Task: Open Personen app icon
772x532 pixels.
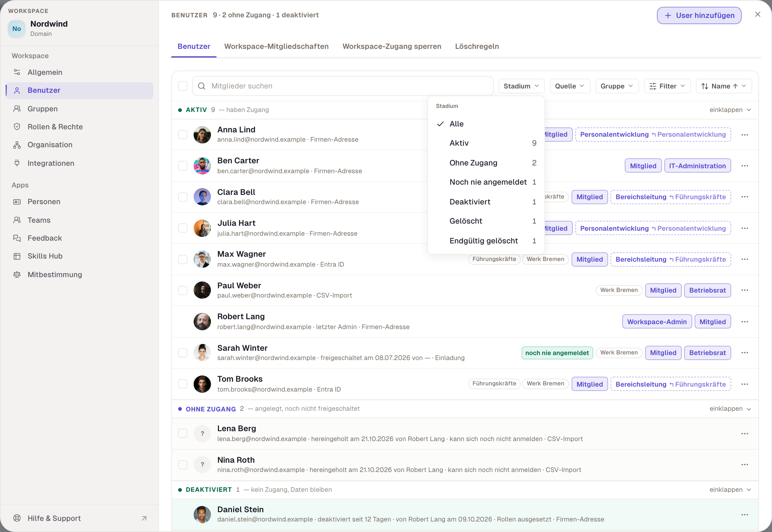Action: pyautogui.click(x=17, y=202)
